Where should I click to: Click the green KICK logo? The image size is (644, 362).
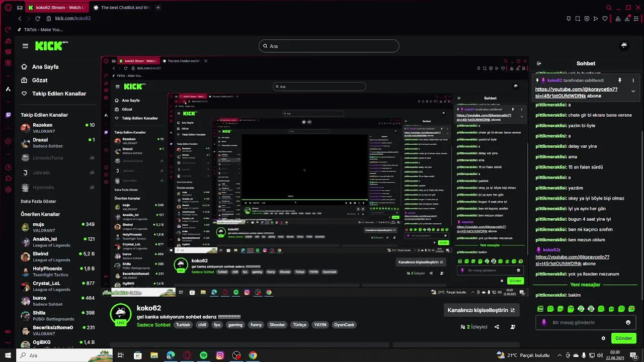[x=51, y=46]
